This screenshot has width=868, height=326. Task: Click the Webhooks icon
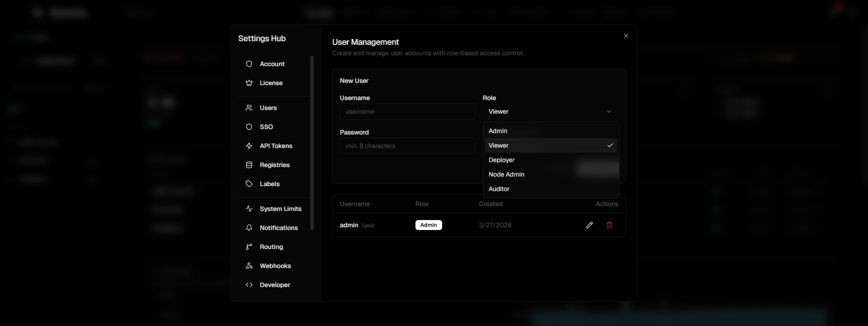(249, 266)
